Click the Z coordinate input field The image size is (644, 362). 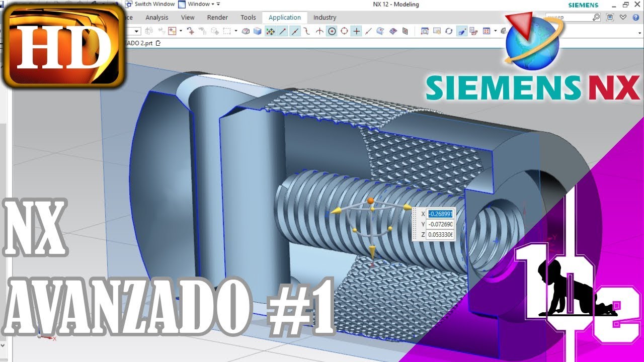point(440,234)
